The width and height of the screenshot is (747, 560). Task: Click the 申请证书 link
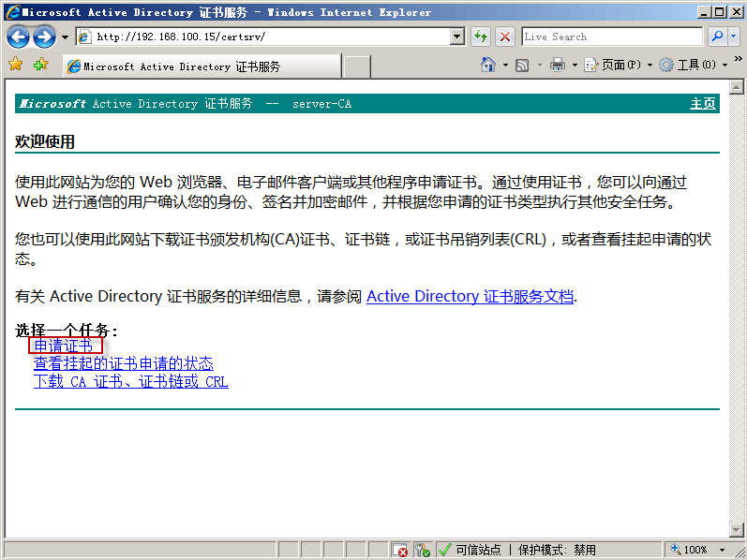click(x=63, y=346)
